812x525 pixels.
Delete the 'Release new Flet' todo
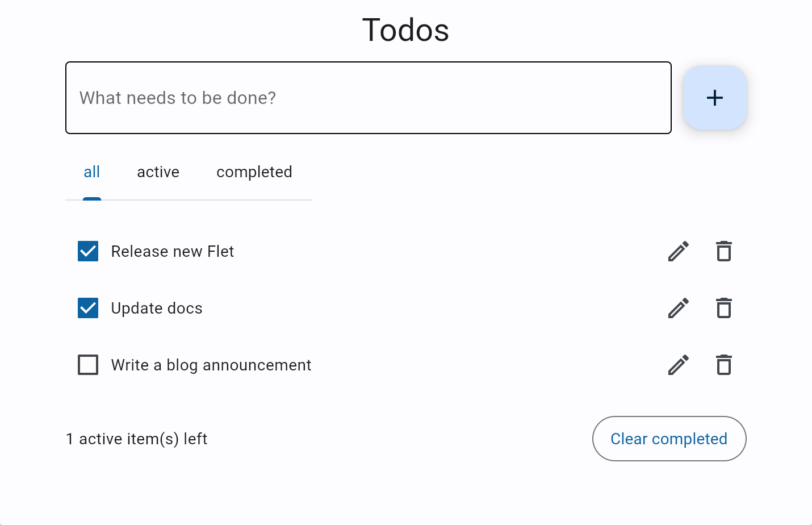click(724, 251)
